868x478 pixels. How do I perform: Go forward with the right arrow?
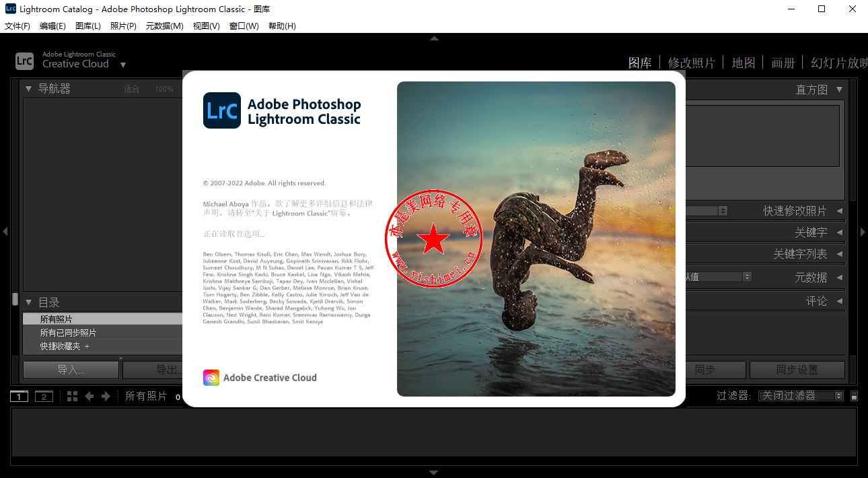pos(106,397)
